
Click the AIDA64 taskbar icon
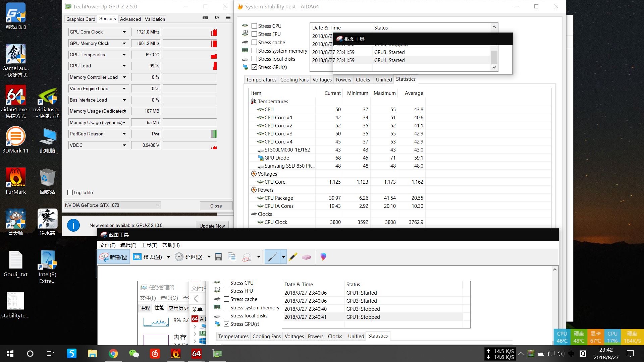pyautogui.click(x=197, y=354)
